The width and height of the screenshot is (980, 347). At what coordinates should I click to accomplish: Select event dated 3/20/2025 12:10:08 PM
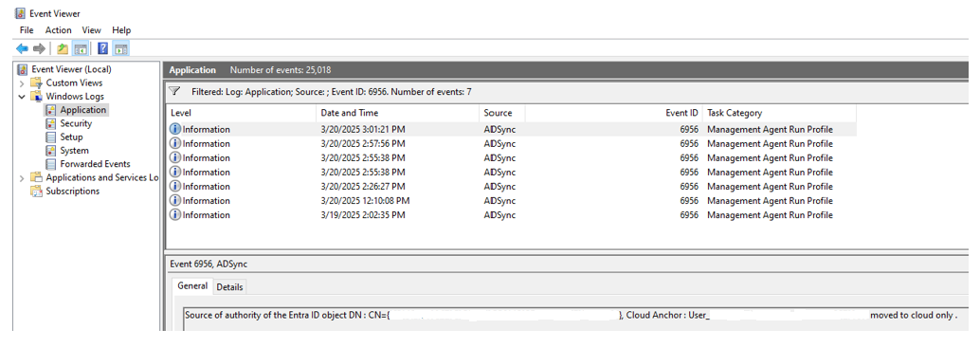pyautogui.click(x=511, y=201)
